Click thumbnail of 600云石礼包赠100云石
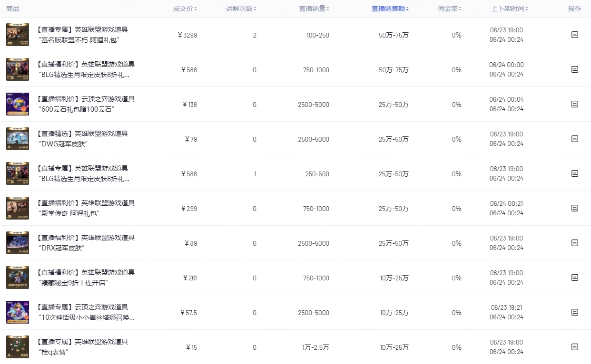The image size is (591, 364). point(18,104)
